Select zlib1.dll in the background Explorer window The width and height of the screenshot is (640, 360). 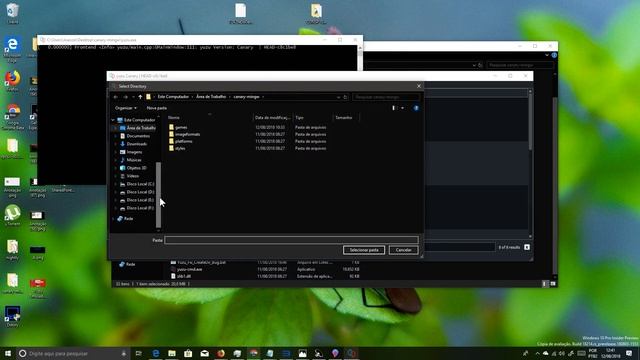pos(184,276)
